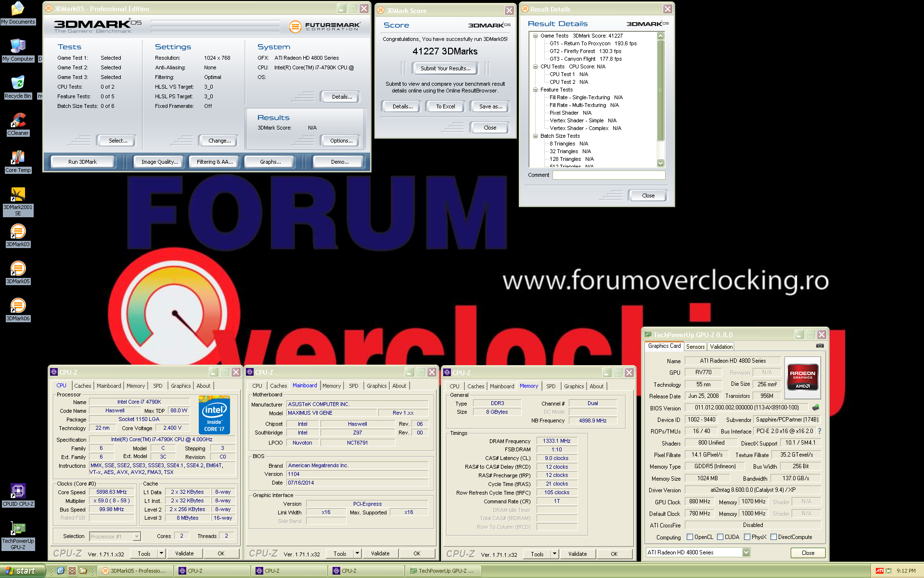This screenshot has height=578, width=924.
Task: Click the Result Details scroll down arrow
Action: point(660,163)
